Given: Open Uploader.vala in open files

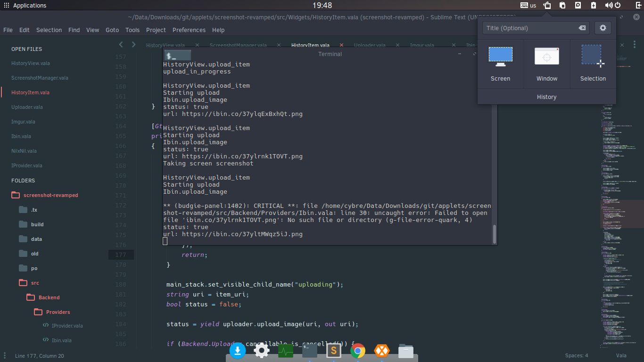Looking at the screenshot, I should tap(27, 107).
